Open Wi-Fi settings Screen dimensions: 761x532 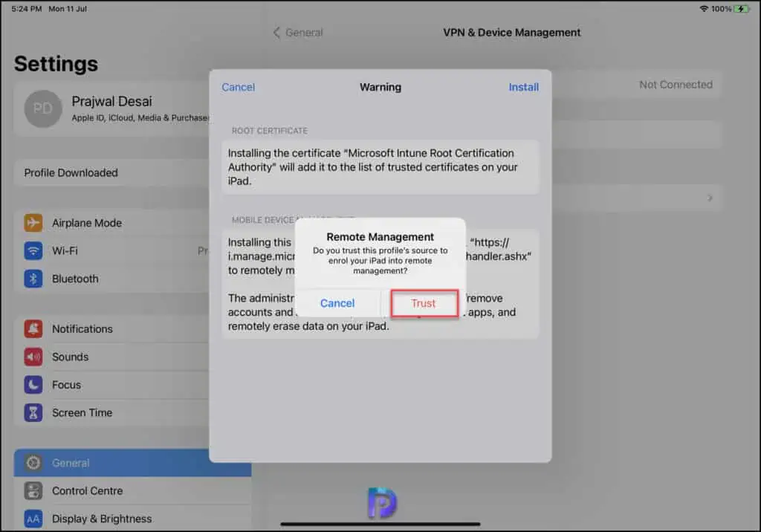(x=111, y=251)
